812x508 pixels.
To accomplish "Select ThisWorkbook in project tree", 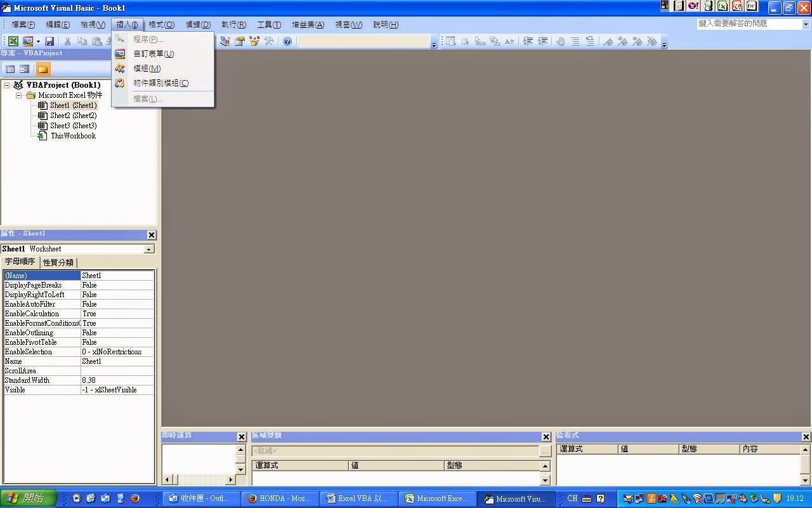I will [x=73, y=136].
